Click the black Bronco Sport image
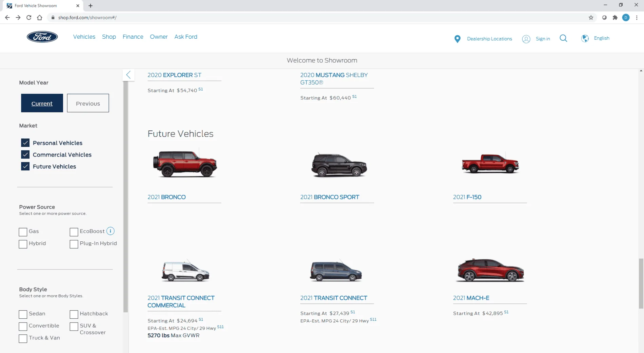Screen dimensions: 644x353 point(339,165)
